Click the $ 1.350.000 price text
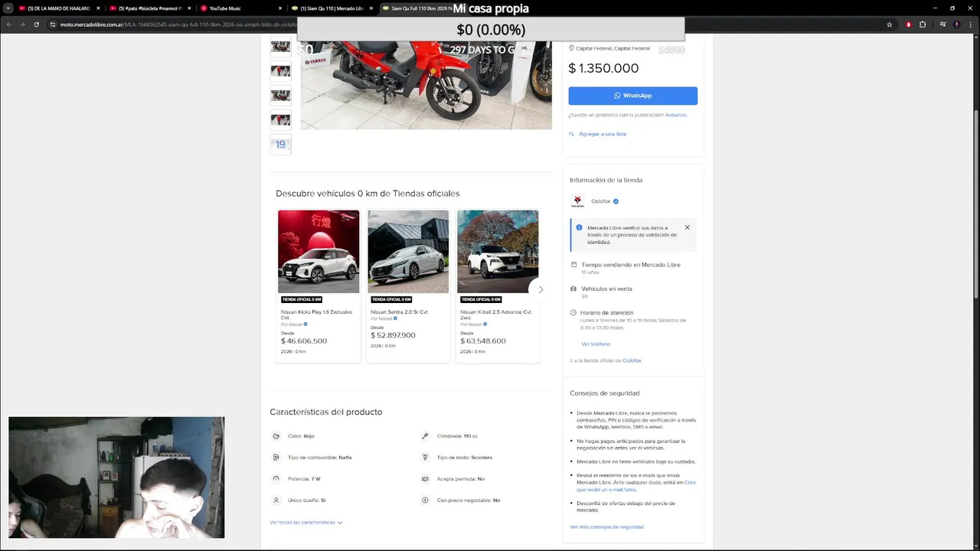This screenshot has height=551, width=980. [x=603, y=68]
